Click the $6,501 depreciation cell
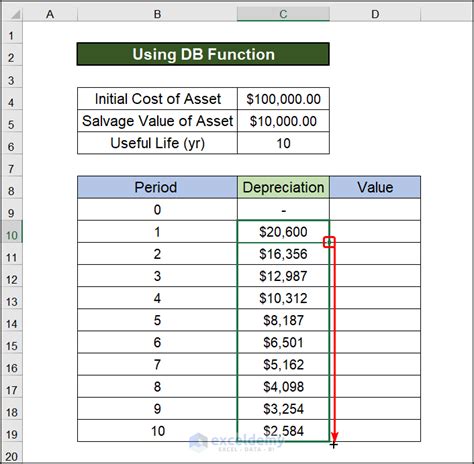The image size is (474, 464). pyautogui.click(x=283, y=342)
